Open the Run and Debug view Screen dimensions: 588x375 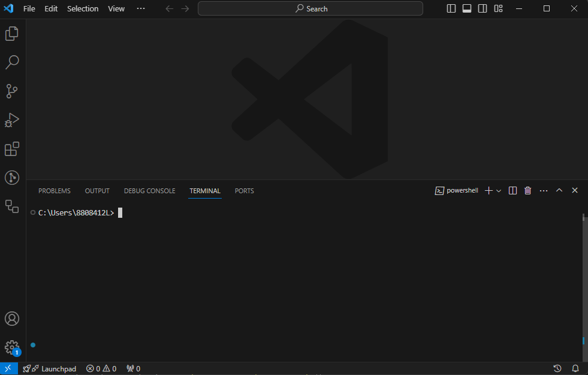[x=12, y=120]
